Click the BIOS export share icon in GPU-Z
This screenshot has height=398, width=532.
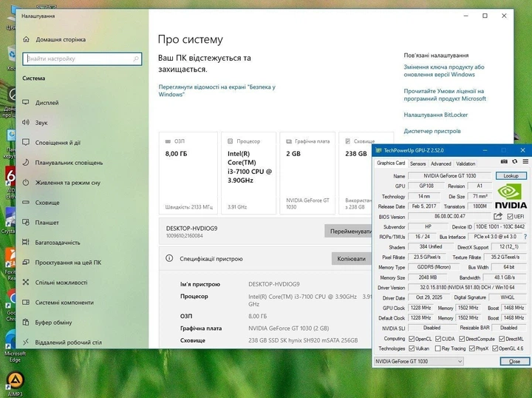[x=498, y=216]
